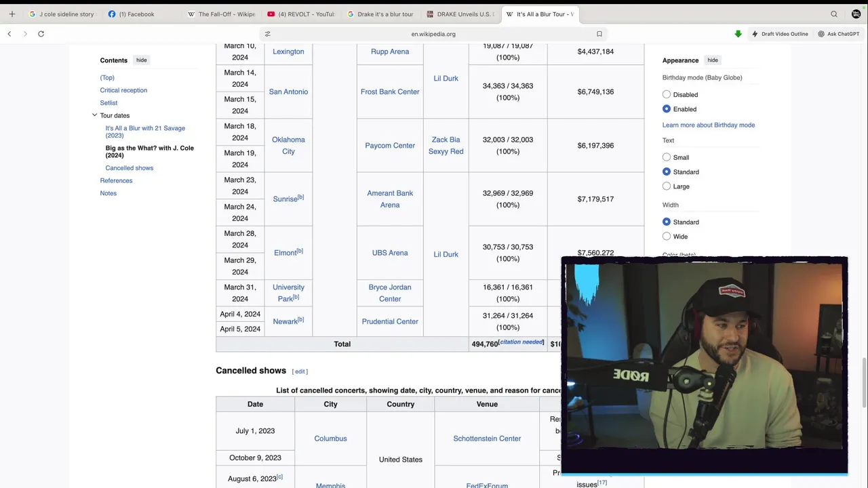Image resolution: width=868 pixels, height=488 pixels.
Task: Open the Lexington city link
Action: click(x=288, y=52)
